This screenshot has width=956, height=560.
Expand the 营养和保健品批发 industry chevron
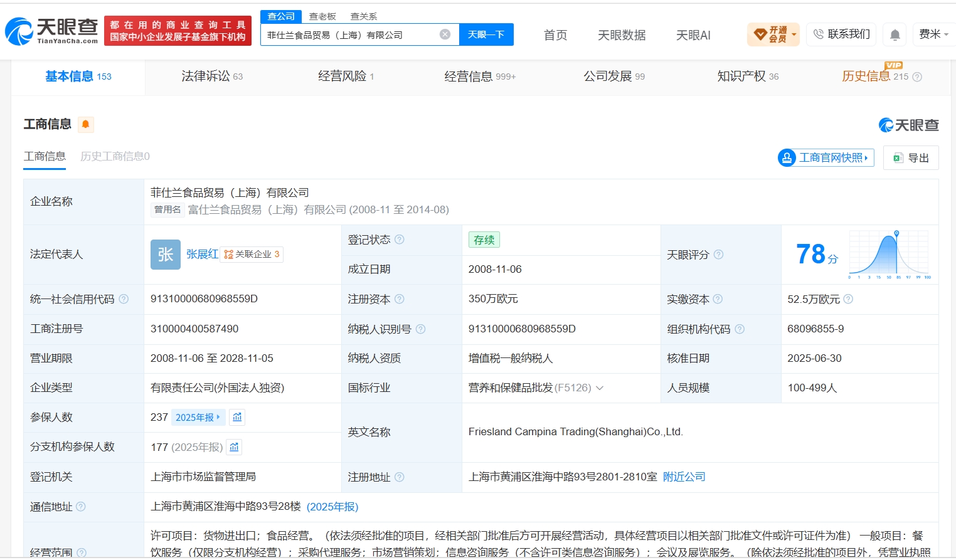600,388
